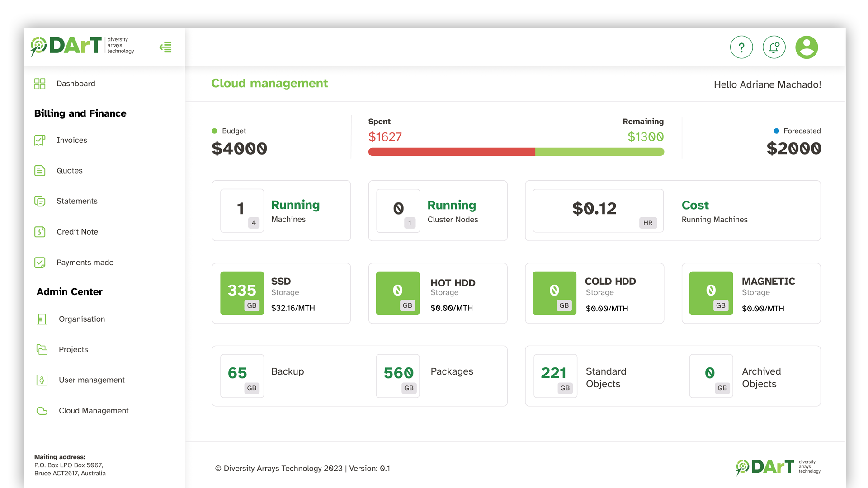Screen dimensions: 868x488
Task: Click the DArT logo in the sidebar header
Action: point(82,46)
